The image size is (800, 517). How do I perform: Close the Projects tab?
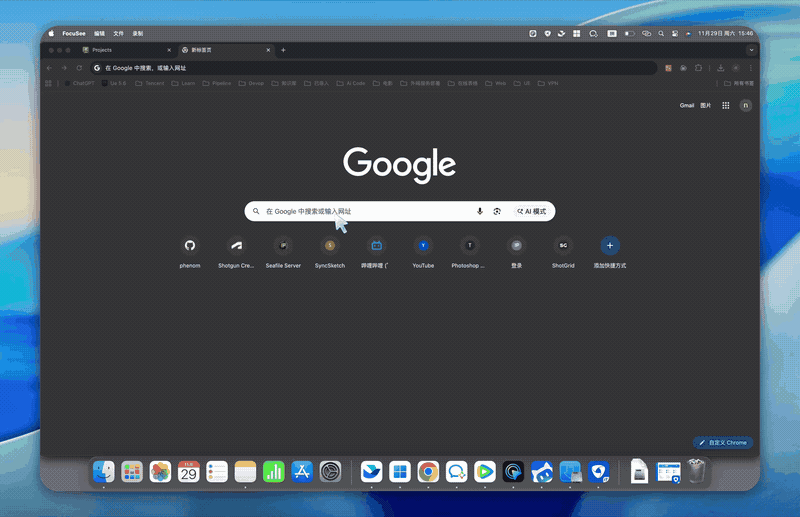point(169,50)
